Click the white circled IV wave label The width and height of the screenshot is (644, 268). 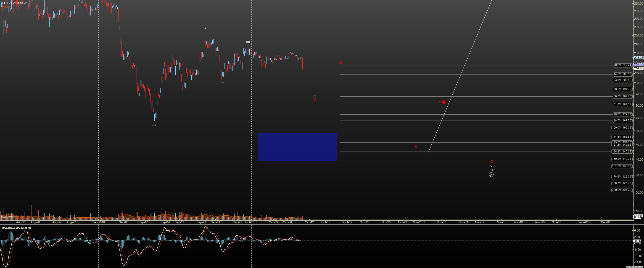pyautogui.click(x=491, y=175)
